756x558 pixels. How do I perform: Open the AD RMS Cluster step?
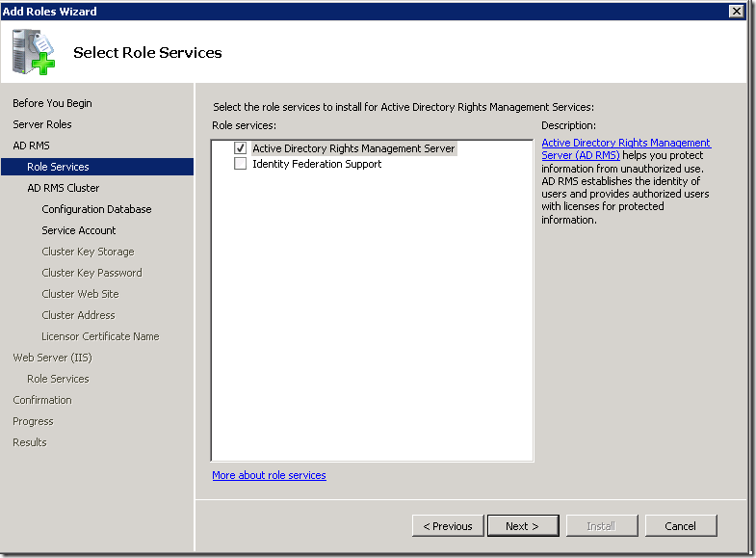point(64,188)
